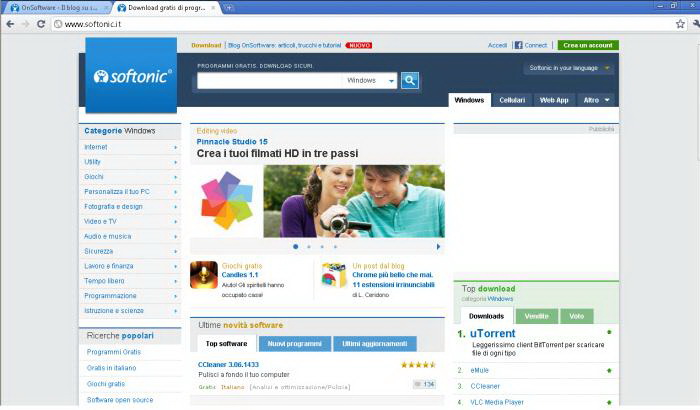Screen dimensions: 700x410
Task: Click the CCleaner five-star rating
Action: tap(418, 365)
